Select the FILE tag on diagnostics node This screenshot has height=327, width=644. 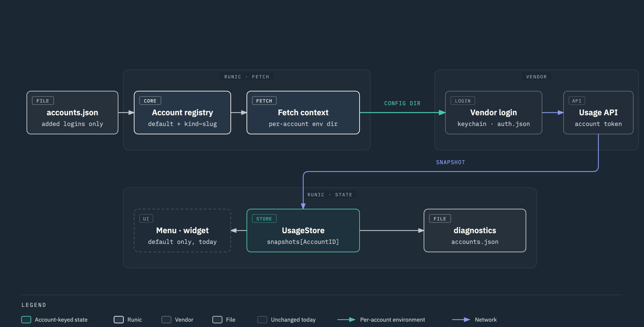[x=440, y=218]
